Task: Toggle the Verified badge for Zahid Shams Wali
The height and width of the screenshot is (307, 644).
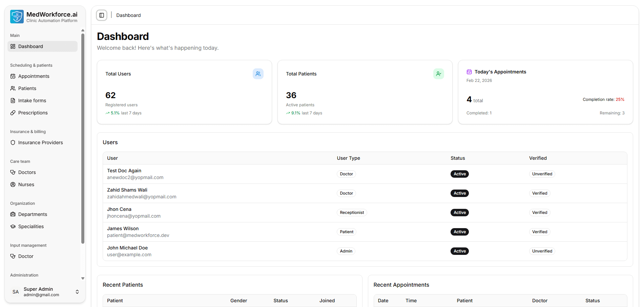Action: [x=540, y=193]
